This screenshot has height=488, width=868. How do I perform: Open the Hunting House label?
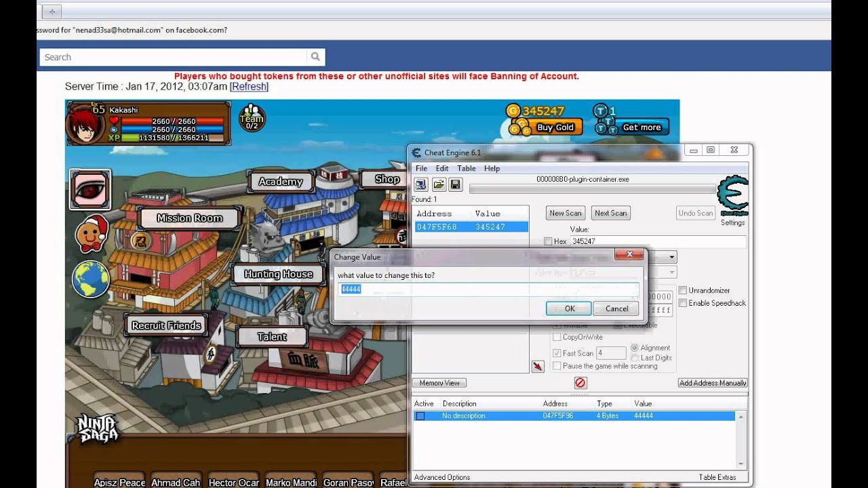click(278, 274)
